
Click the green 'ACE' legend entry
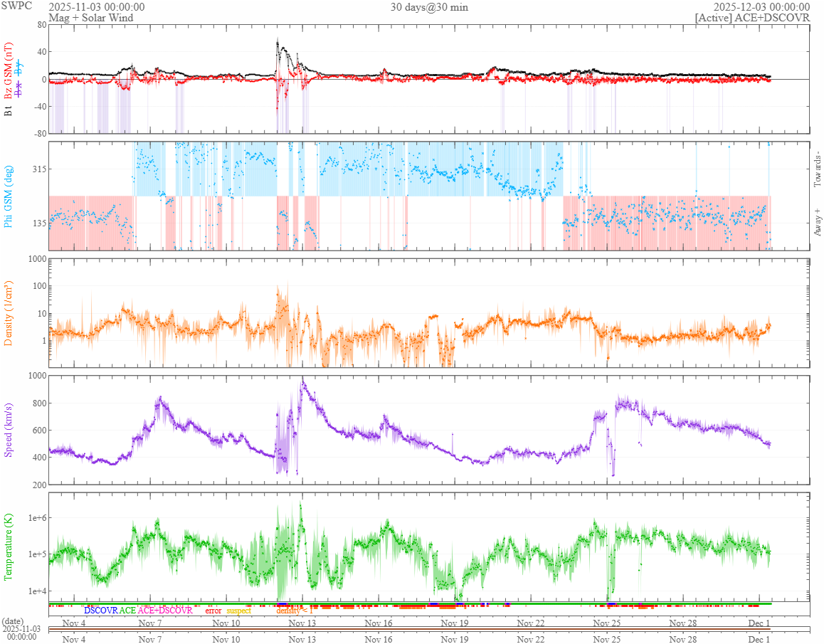coord(127,611)
